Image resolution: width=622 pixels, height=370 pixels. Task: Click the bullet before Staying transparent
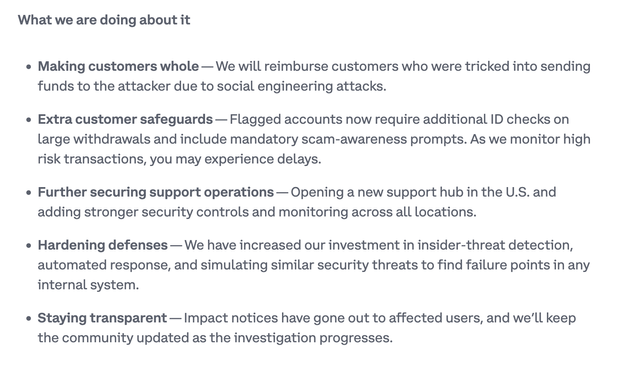click(x=28, y=318)
